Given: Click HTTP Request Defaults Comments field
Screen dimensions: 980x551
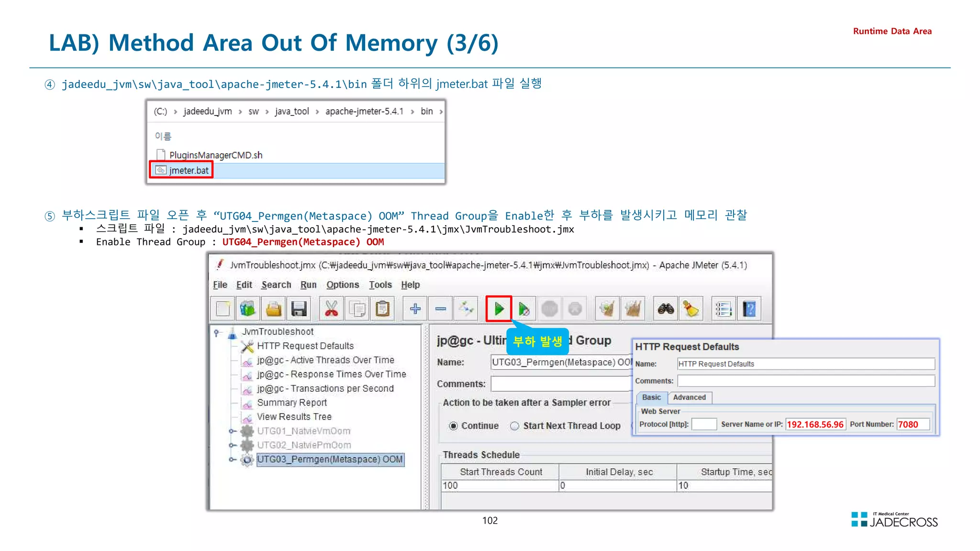Looking at the screenshot, I should pyautogui.click(x=806, y=381).
